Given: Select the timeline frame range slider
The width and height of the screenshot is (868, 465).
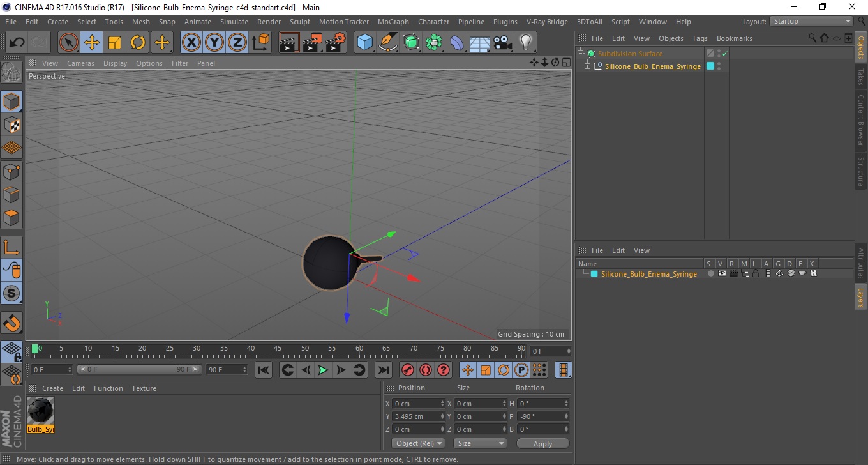Looking at the screenshot, I should [139, 370].
